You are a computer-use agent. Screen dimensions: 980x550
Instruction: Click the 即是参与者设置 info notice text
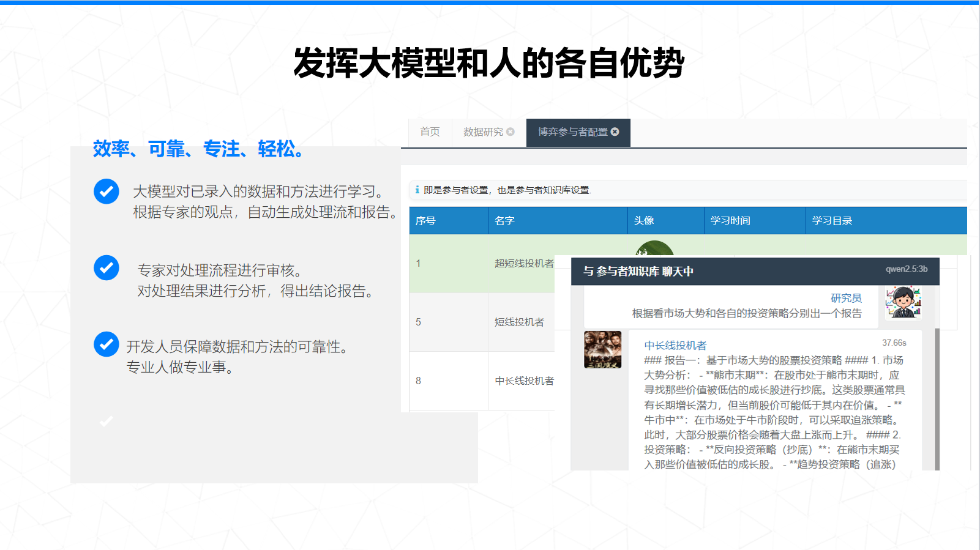point(507,190)
